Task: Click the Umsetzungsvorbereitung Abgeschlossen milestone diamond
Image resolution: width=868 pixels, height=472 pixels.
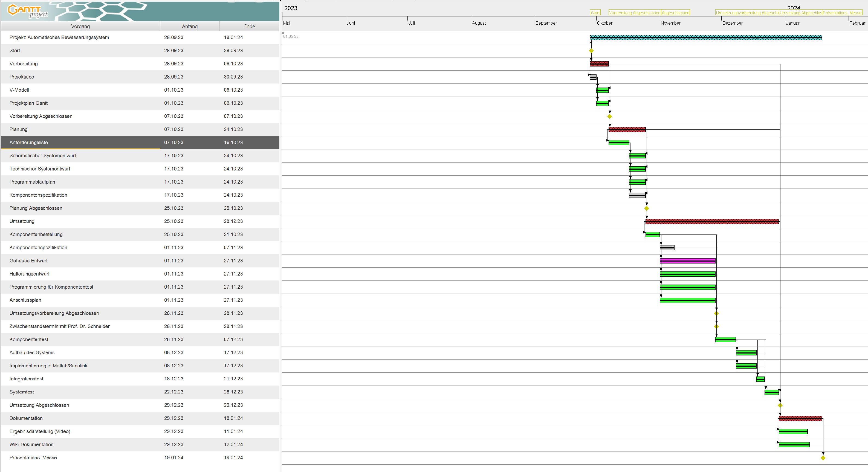Action: (716, 314)
